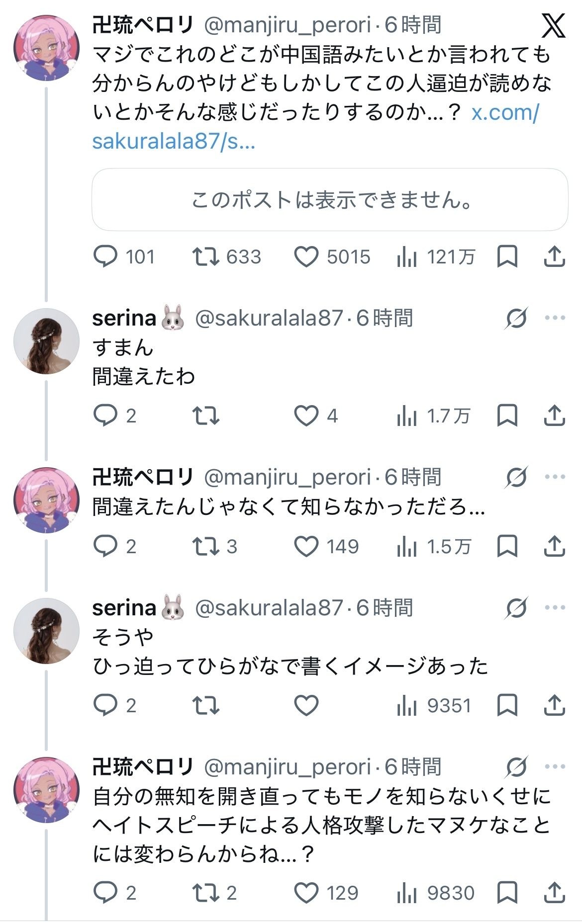Click the Grok icon on serina's first reply
The height and width of the screenshot is (924, 582).
point(516,318)
